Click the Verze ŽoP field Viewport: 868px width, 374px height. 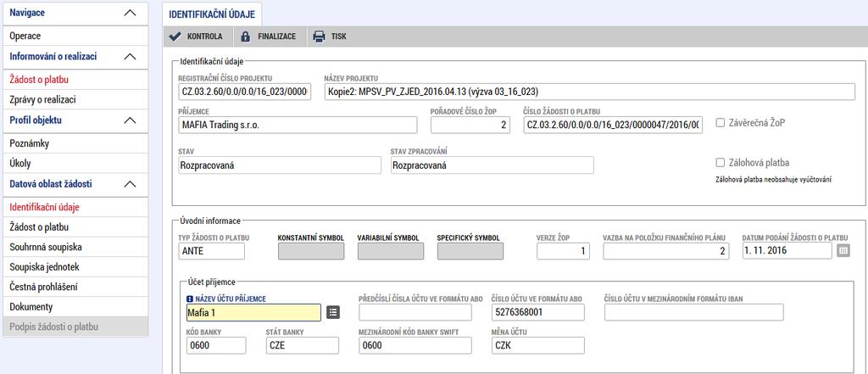(563, 251)
